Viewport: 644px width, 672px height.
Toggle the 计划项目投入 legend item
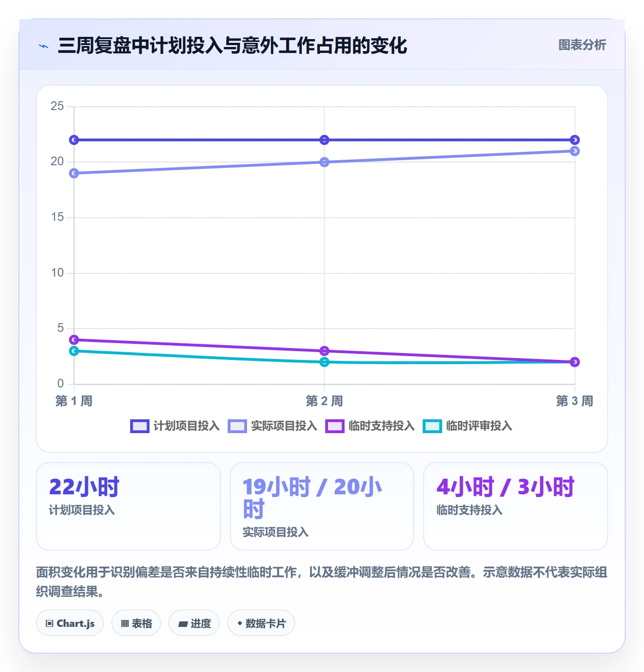pos(175,426)
